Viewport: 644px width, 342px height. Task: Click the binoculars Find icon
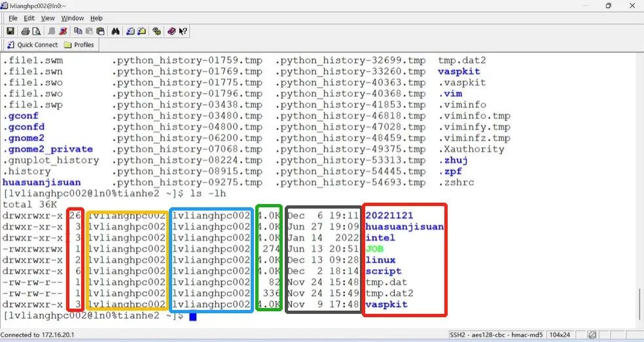coord(115,31)
